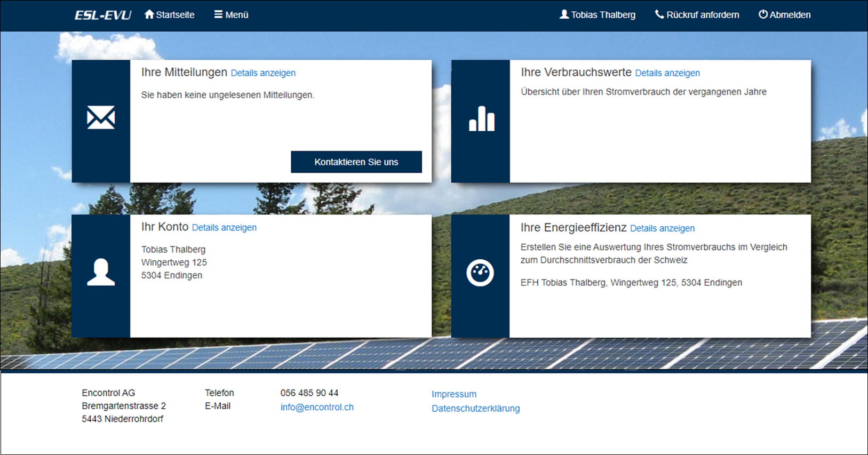Click 'Encontrol AG' in the footer
The image size is (868, 455).
point(108,393)
